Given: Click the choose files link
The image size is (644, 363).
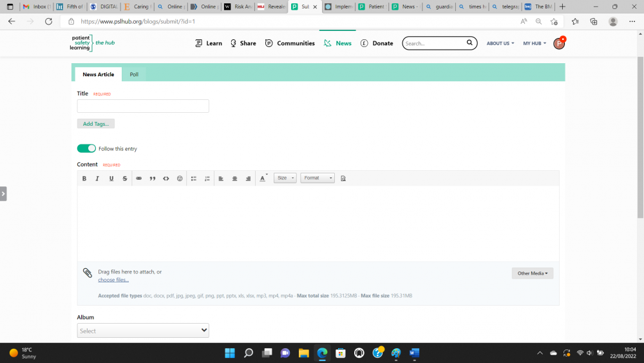Looking at the screenshot, I should click(x=113, y=280).
